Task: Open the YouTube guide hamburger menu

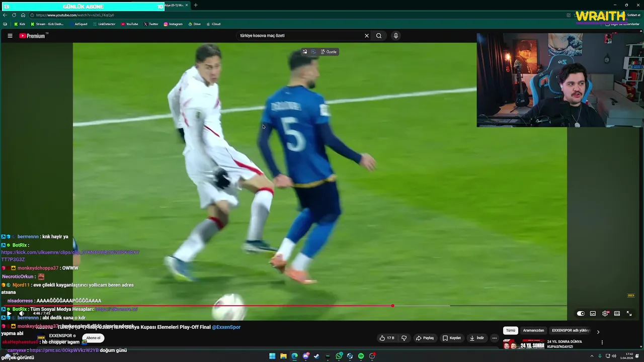Action: (10, 36)
